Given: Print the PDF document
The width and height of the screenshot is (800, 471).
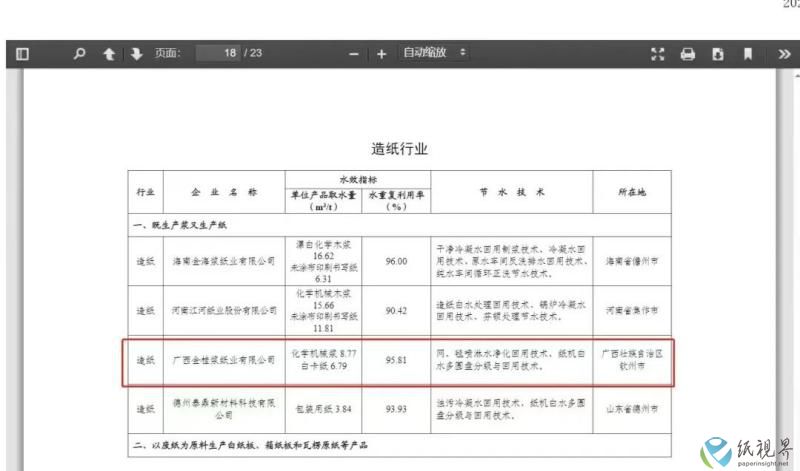Looking at the screenshot, I should tap(688, 54).
